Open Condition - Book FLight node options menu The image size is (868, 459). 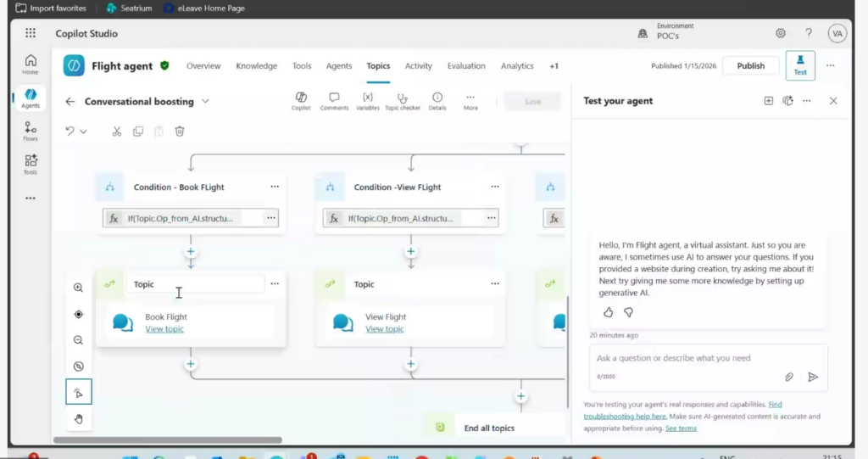275,187
